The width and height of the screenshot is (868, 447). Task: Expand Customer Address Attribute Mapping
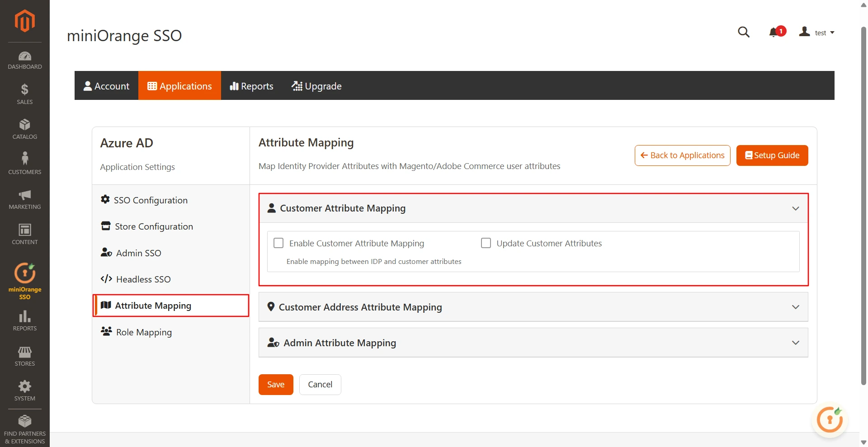pos(795,307)
